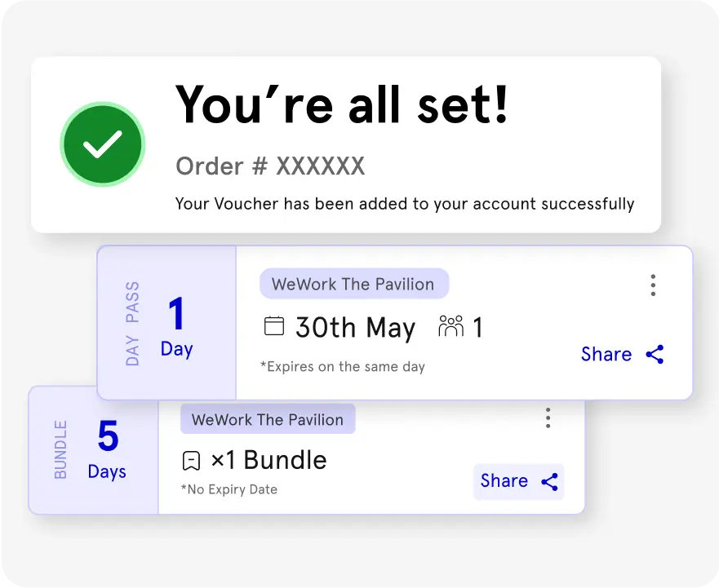Click the "5 Days" bundle duration label
This screenshot has height=588, width=719.
107,450
